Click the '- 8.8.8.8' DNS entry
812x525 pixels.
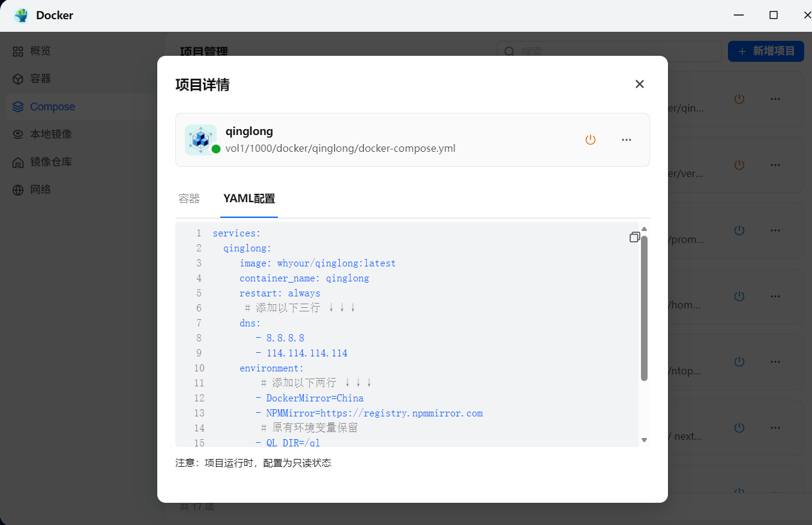(280, 338)
